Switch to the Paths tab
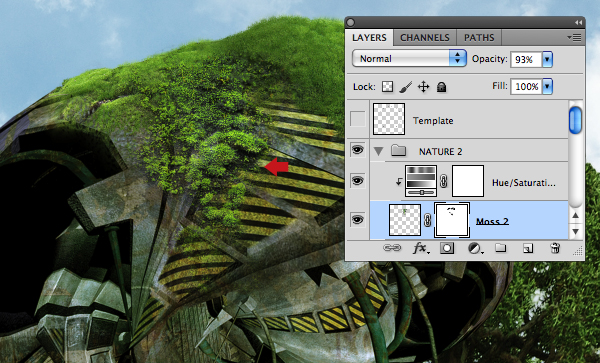Viewport: 600px width, 363px height. tap(479, 37)
